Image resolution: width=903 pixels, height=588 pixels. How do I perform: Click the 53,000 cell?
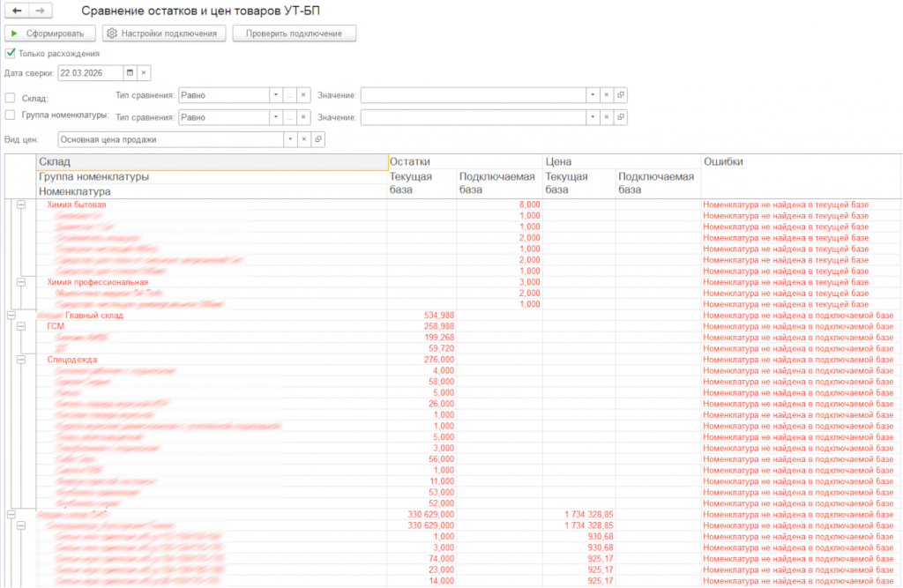click(x=441, y=493)
